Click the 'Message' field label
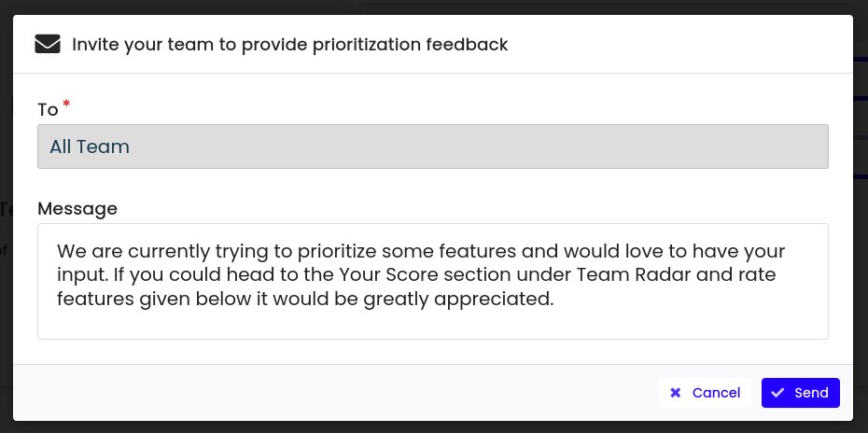This screenshot has width=868, height=433. tap(77, 208)
